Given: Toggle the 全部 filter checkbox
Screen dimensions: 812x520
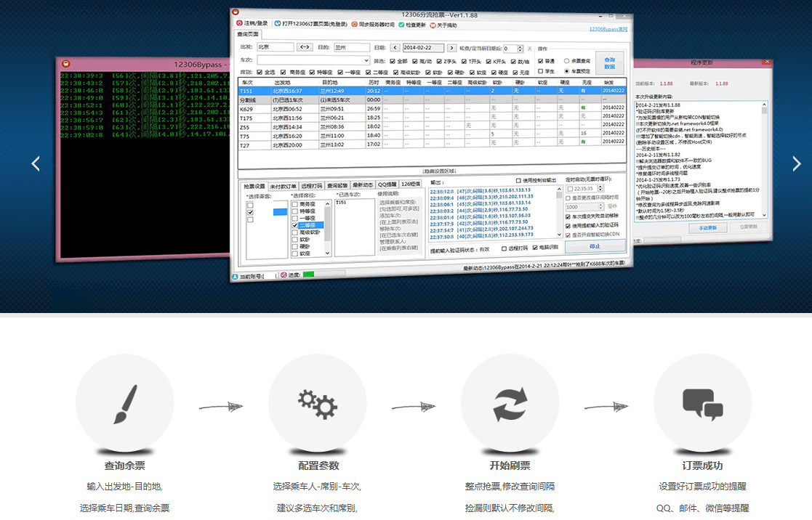Looking at the screenshot, I should point(393,61).
